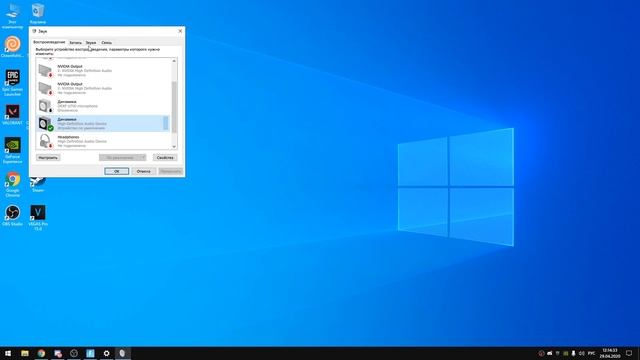The width and height of the screenshot is (640, 360).
Task: Open Epic Games Launcher desktop shortcut
Action: click(12, 83)
